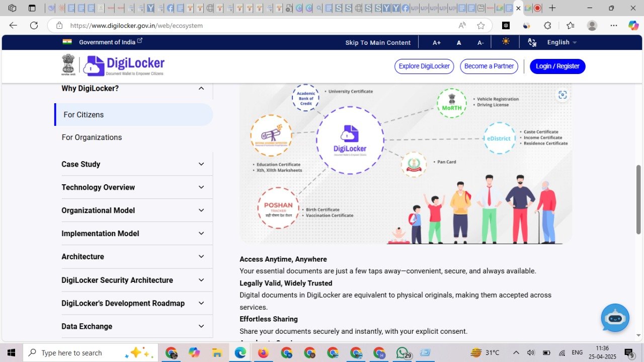
Task: Open the taskbar clock showing 11:36
Action: 603,353
